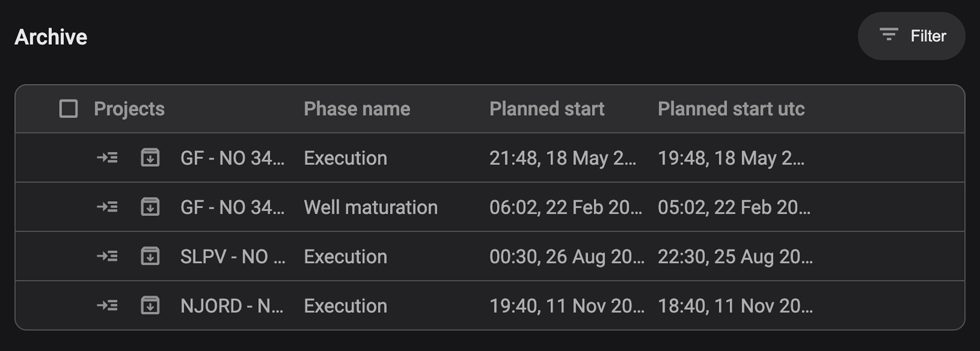Toggle the select-all Projects checkbox

pyautogui.click(x=69, y=109)
